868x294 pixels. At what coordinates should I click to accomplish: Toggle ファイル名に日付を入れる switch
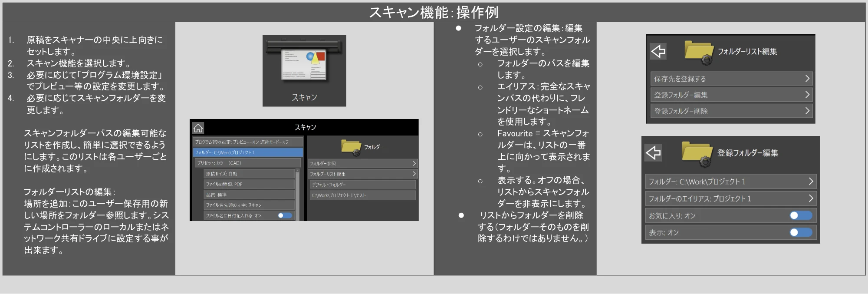tap(285, 215)
